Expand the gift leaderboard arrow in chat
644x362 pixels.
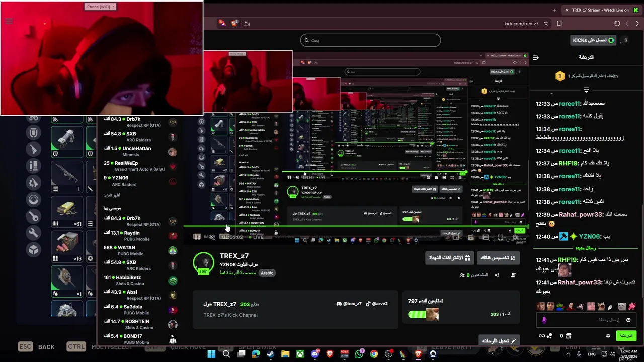pos(586,90)
